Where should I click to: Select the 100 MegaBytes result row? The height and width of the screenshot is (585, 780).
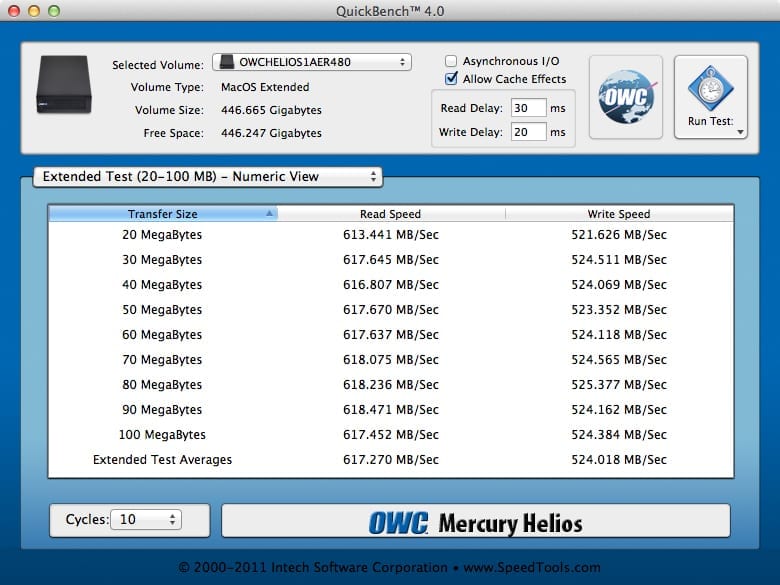(390, 435)
